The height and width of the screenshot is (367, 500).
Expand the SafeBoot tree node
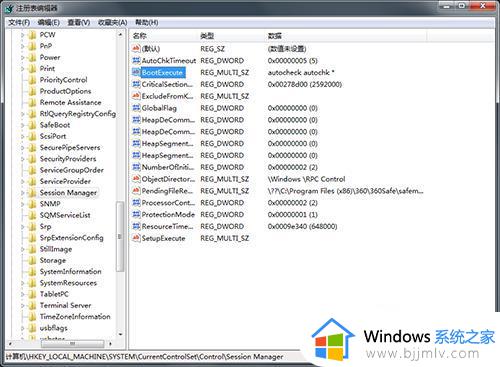23,125
